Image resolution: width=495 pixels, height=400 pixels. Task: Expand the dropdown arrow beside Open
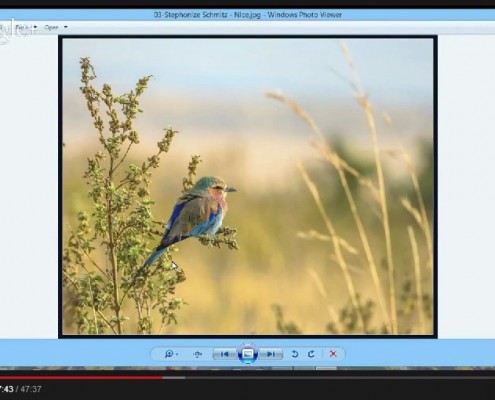[66, 27]
